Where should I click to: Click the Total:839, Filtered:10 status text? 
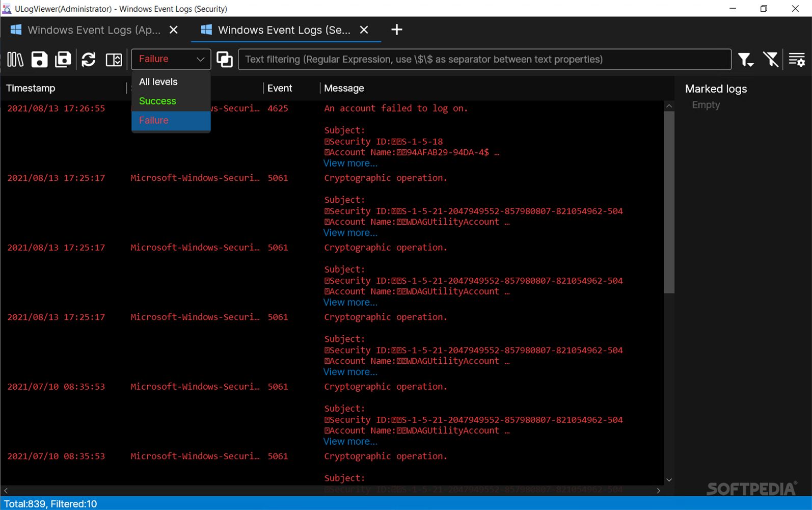pos(50,504)
